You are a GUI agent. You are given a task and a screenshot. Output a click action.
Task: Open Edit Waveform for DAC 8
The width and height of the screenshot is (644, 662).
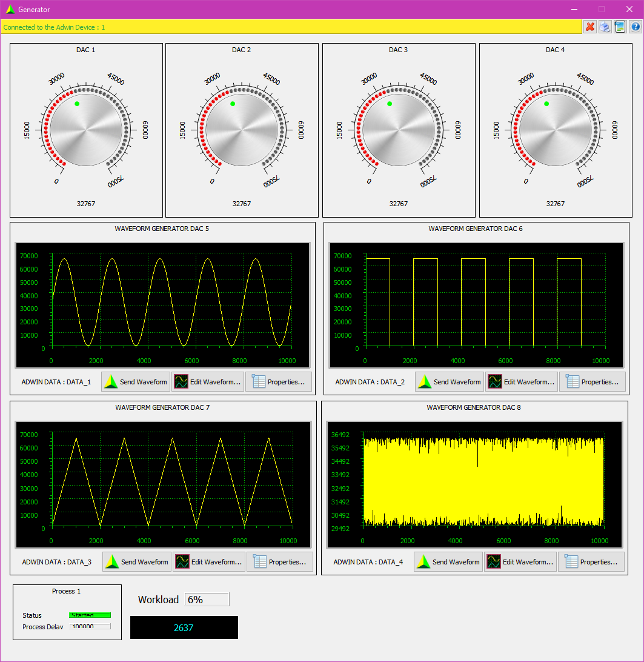point(520,562)
